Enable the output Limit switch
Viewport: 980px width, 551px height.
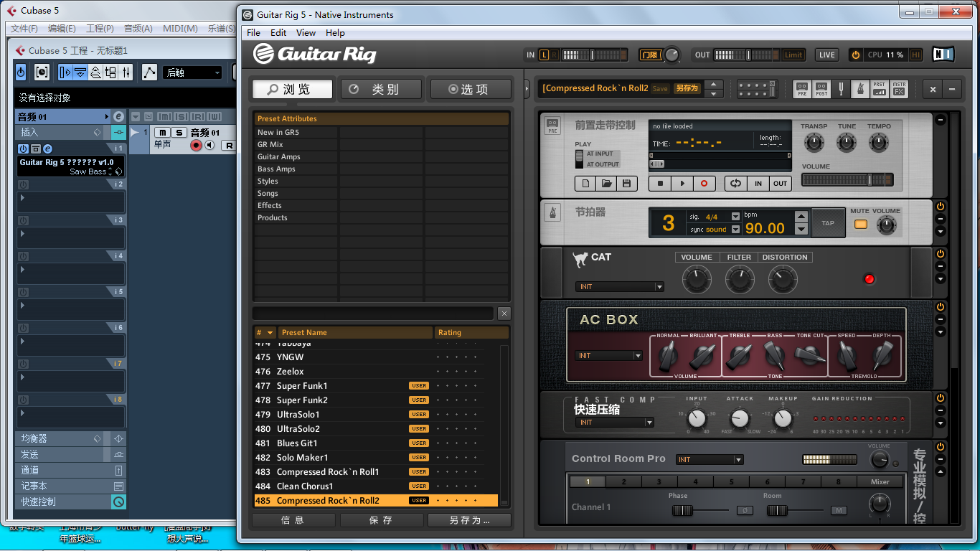(x=793, y=55)
